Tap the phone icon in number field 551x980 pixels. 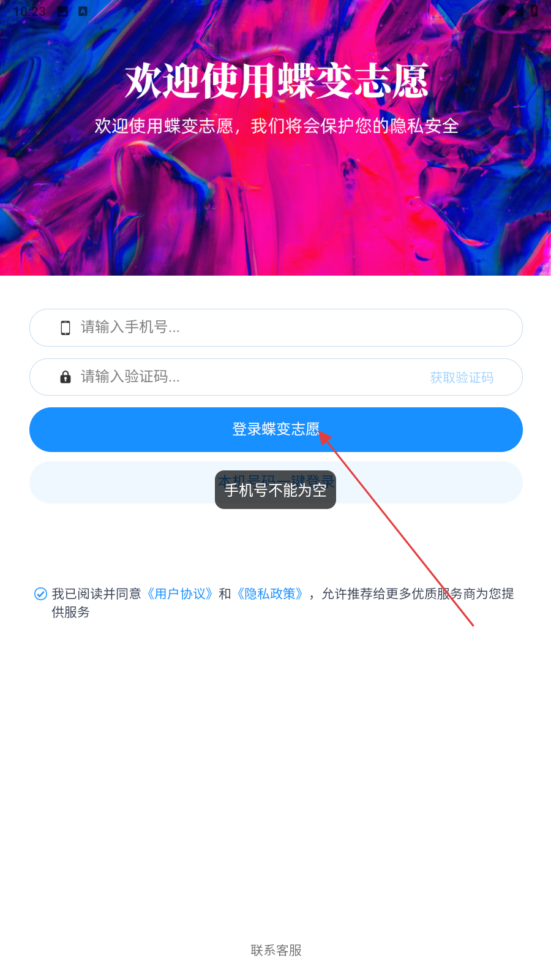coord(66,328)
